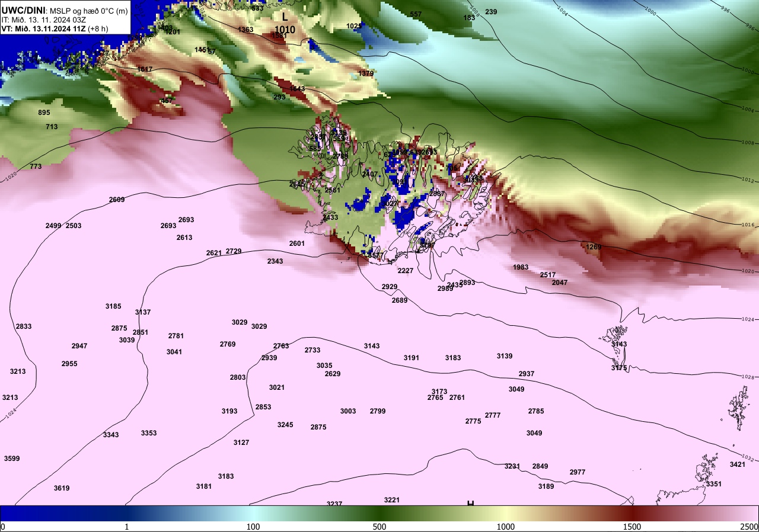Click the 3599 height value
The width and height of the screenshot is (759, 532).
(x=12, y=459)
